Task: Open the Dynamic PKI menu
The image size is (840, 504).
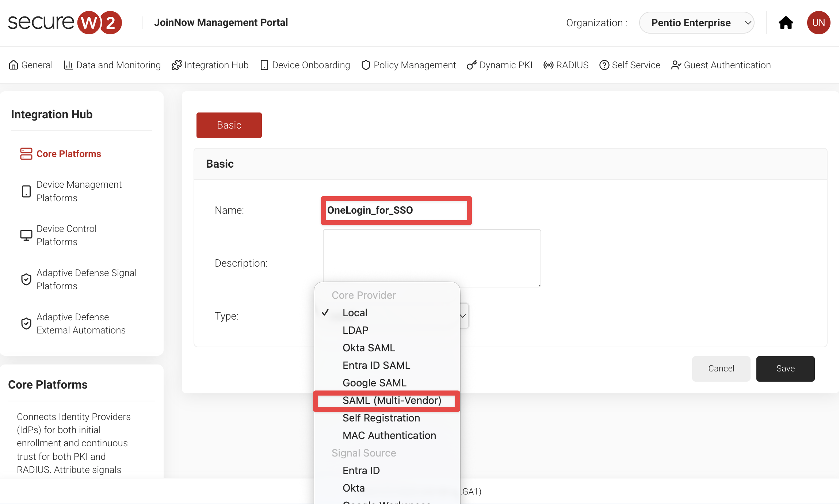Action: [x=500, y=65]
